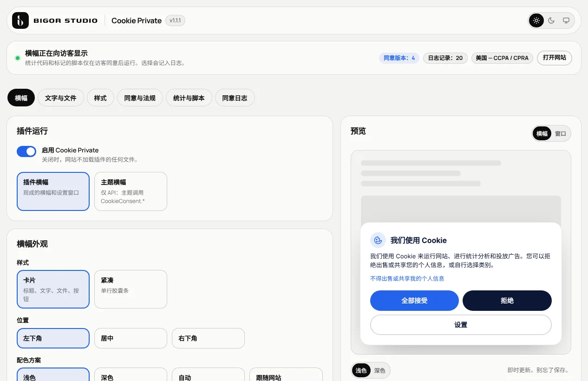Select system theme monitor icon
This screenshot has width=588, height=381.
[566, 20]
